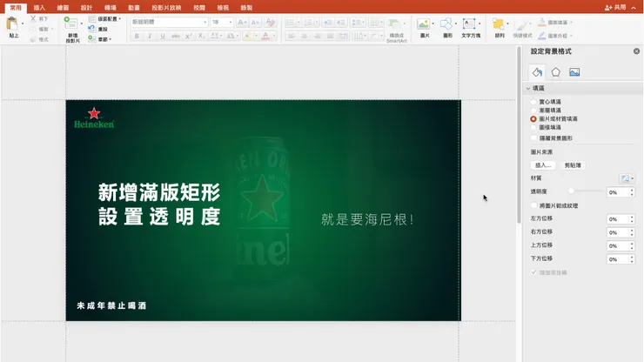The width and height of the screenshot is (644, 362).
Task: Click the numbered list icon
Action: (308, 22)
